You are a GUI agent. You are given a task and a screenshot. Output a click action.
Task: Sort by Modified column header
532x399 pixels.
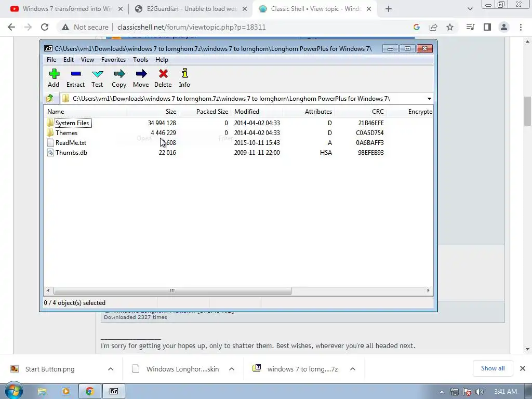click(x=257, y=112)
